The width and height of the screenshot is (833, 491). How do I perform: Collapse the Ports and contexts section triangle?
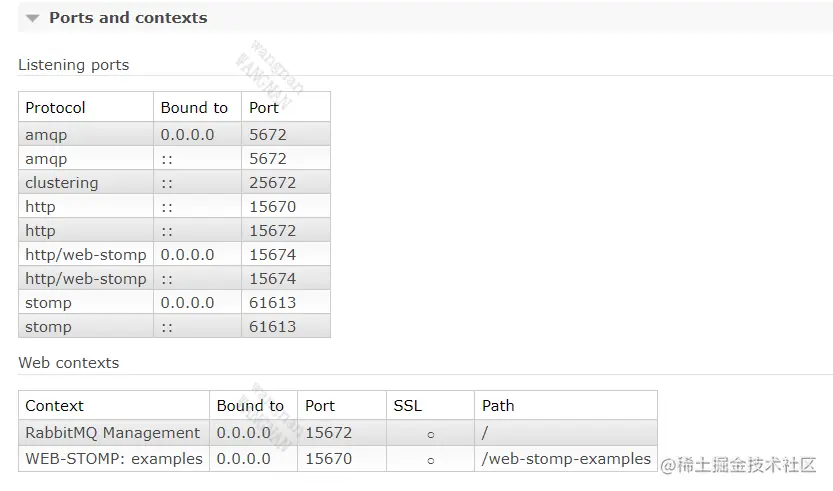tap(32, 19)
